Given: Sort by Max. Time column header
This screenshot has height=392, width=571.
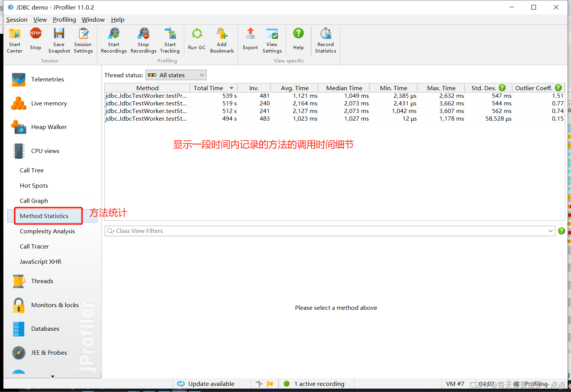Looking at the screenshot, I should pos(441,88).
